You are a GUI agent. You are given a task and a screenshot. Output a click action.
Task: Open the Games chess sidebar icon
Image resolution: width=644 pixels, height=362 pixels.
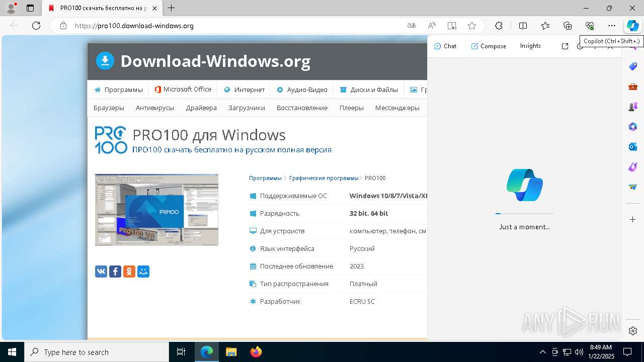click(633, 107)
